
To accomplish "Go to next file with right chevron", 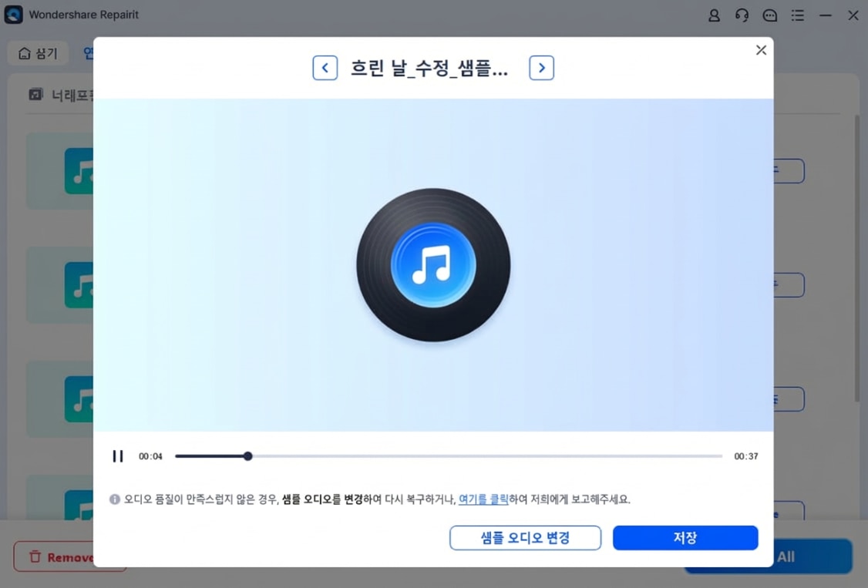I will pos(541,68).
